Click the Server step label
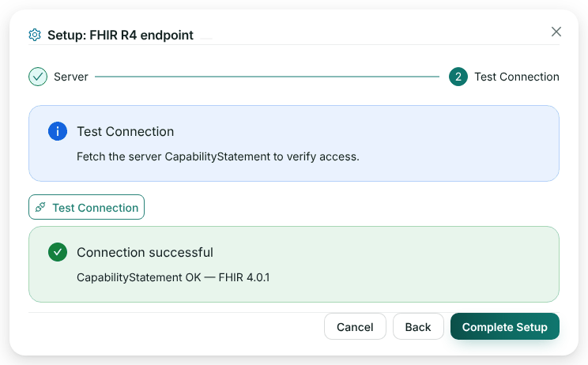 click(x=71, y=77)
